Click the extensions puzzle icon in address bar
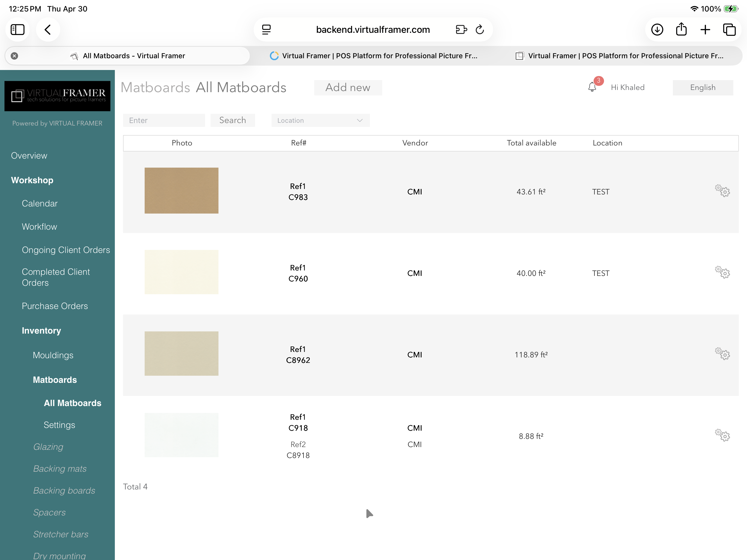747x560 pixels. (x=461, y=30)
